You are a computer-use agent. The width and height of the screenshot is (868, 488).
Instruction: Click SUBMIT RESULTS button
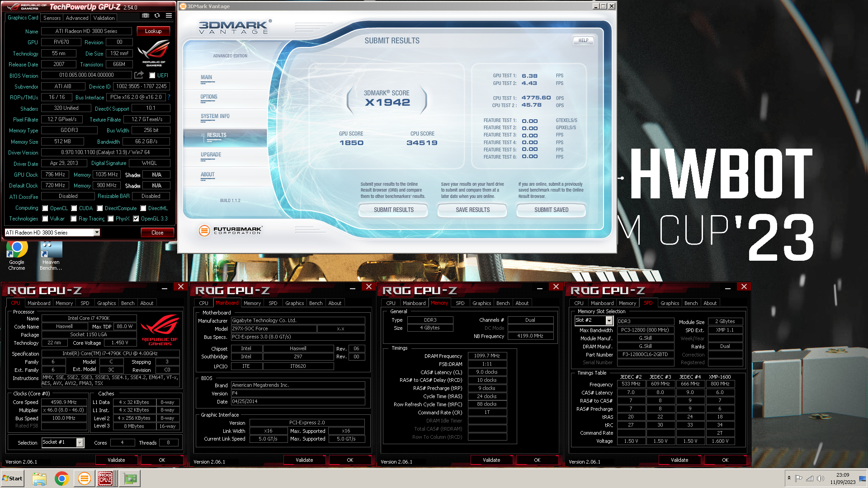[393, 210]
